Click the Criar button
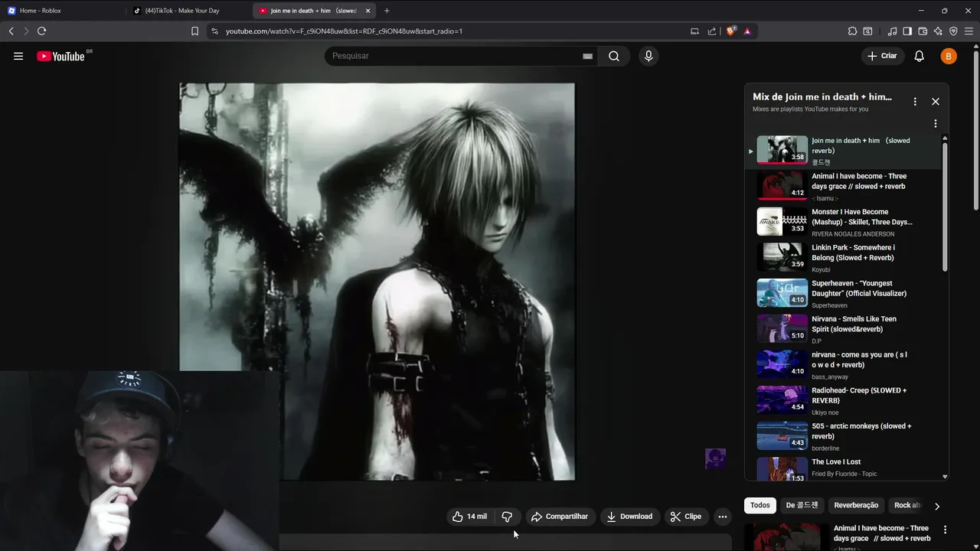The image size is (980, 551). (882, 56)
